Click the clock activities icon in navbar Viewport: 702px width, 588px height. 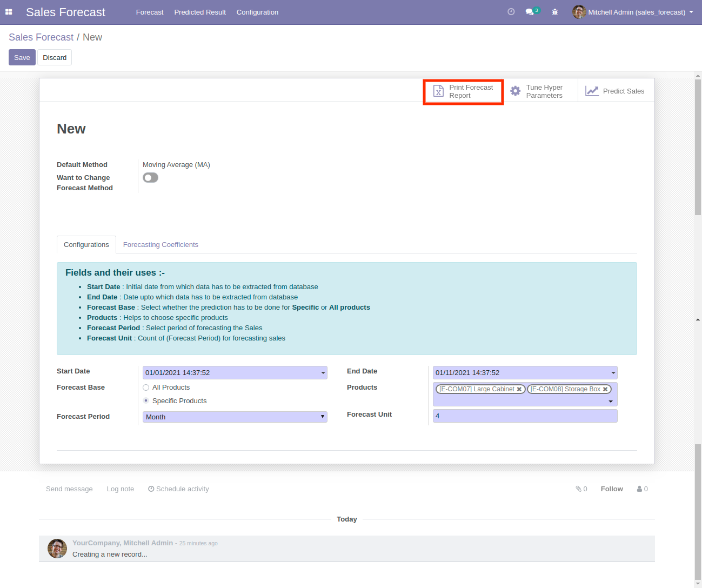(511, 12)
